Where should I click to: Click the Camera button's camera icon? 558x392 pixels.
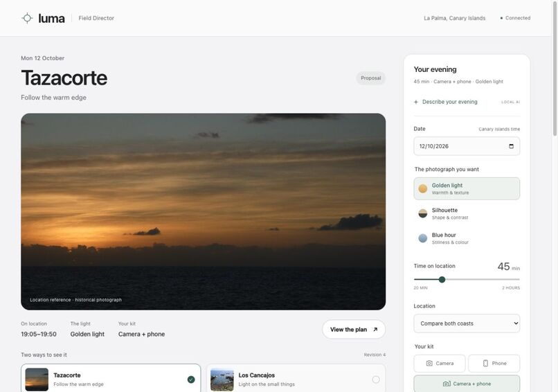pos(429,363)
